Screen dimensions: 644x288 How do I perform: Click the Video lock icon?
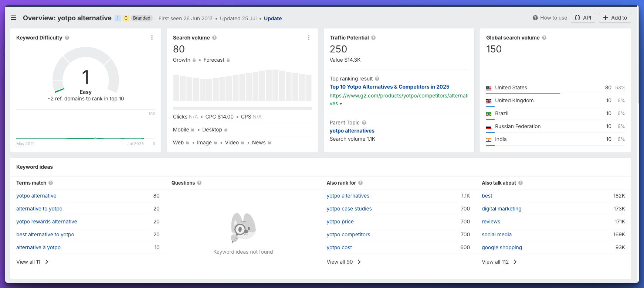(x=243, y=143)
